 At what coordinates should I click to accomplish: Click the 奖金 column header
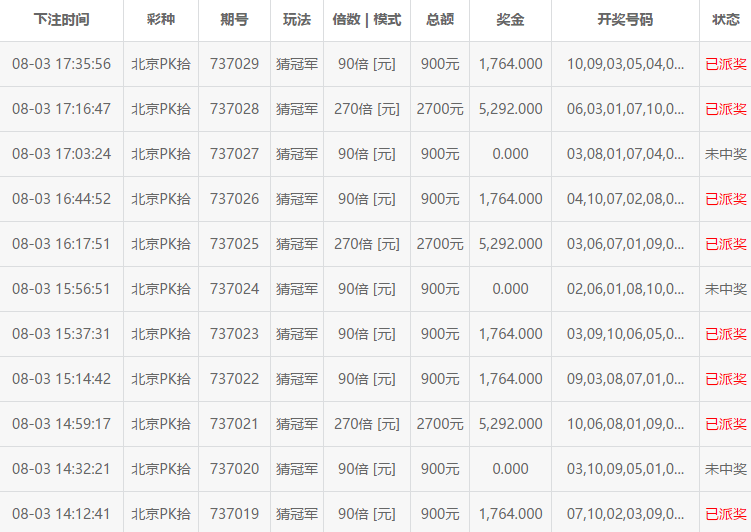(x=510, y=20)
